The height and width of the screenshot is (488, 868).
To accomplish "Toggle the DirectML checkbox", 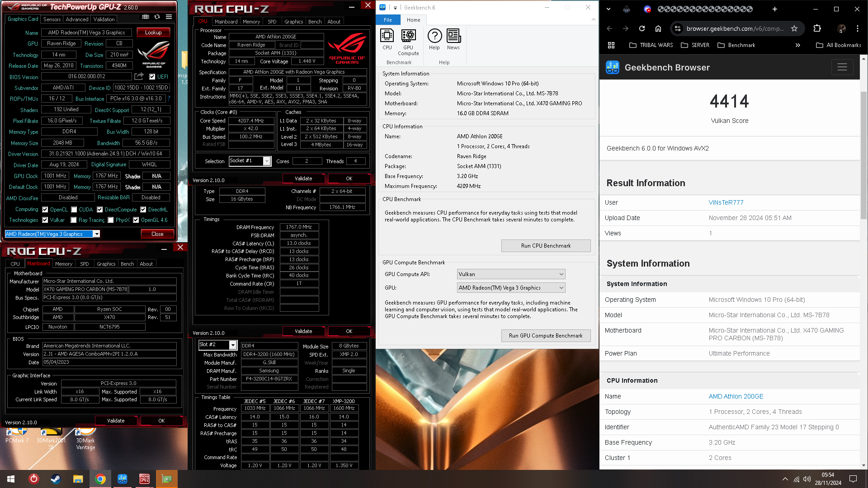I will click(143, 210).
